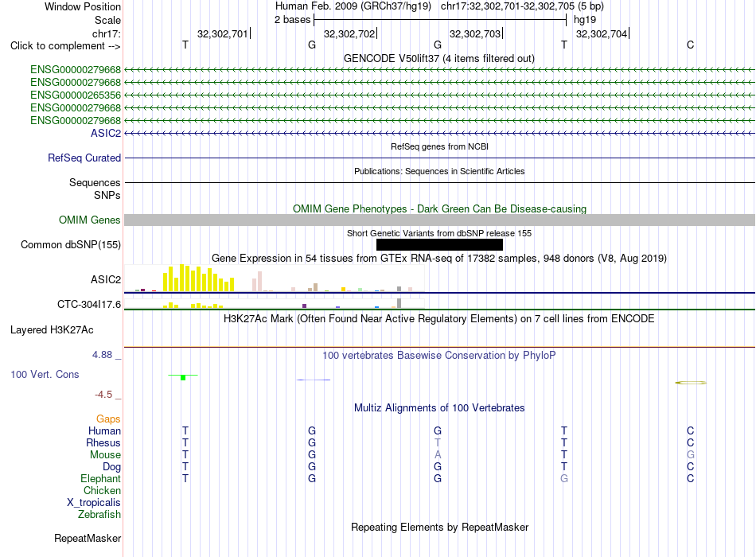Click the GENCODE V50lift37 track title
The height and width of the screenshot is (557, 756).
click(x=439, y=58)
